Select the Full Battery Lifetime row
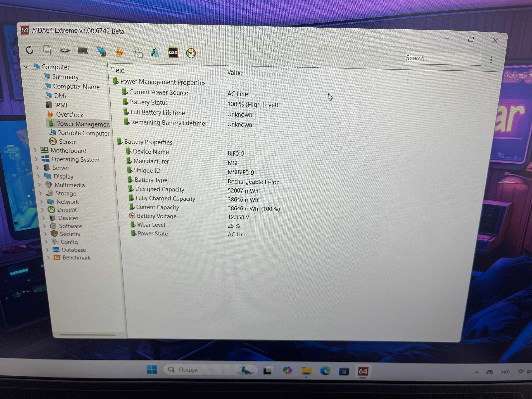The width and height of the screenshot is (532, 399). [x=188, y=113]
